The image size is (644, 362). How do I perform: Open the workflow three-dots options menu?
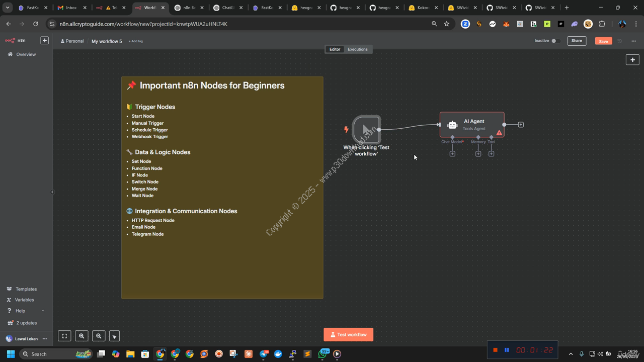click(633, 41)
